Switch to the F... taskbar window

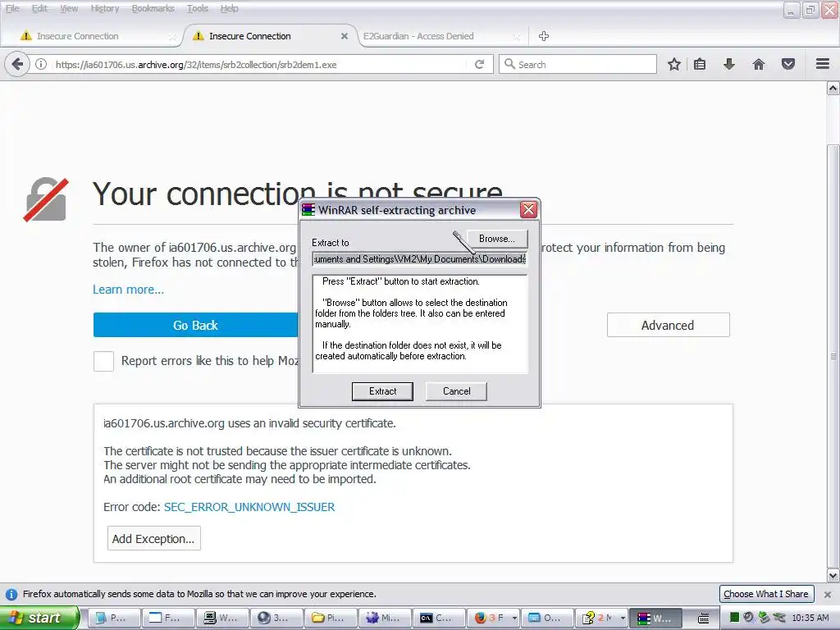[x=167, y=618]
